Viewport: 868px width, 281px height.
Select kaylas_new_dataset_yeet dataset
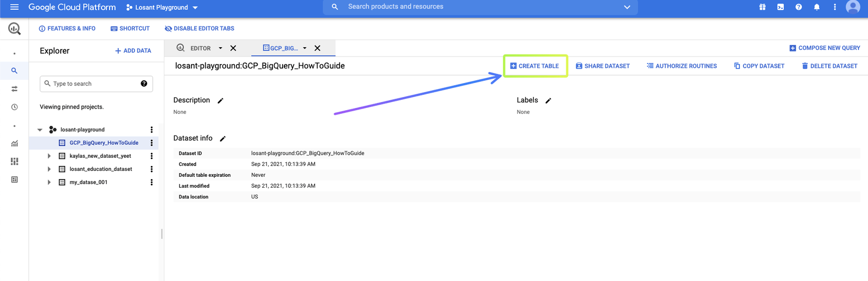pos(100,156)
